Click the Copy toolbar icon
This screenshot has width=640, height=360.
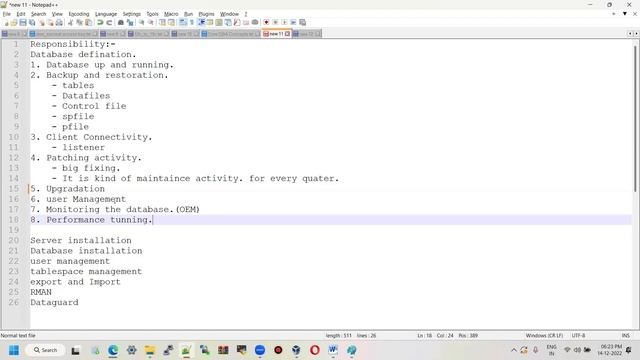pos(79,22)
